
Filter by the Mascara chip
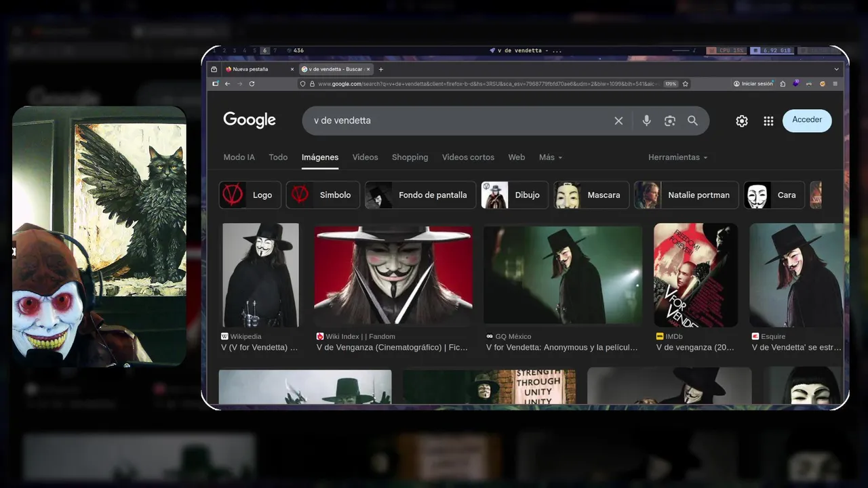point(591,195)
